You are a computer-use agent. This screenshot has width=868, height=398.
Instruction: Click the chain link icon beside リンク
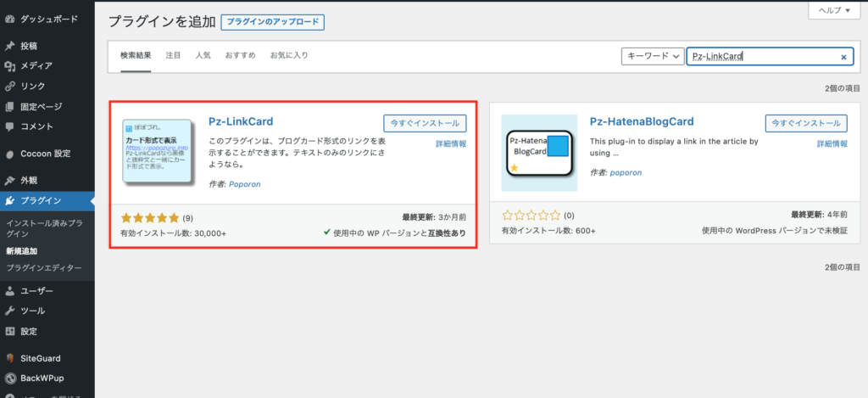[x=9, y=87]
